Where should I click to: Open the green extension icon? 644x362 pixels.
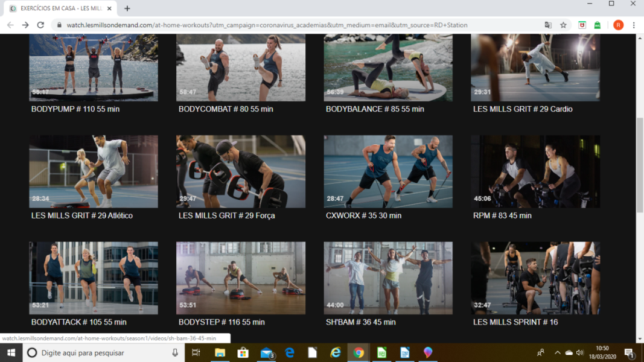click(x=598, y=25)
